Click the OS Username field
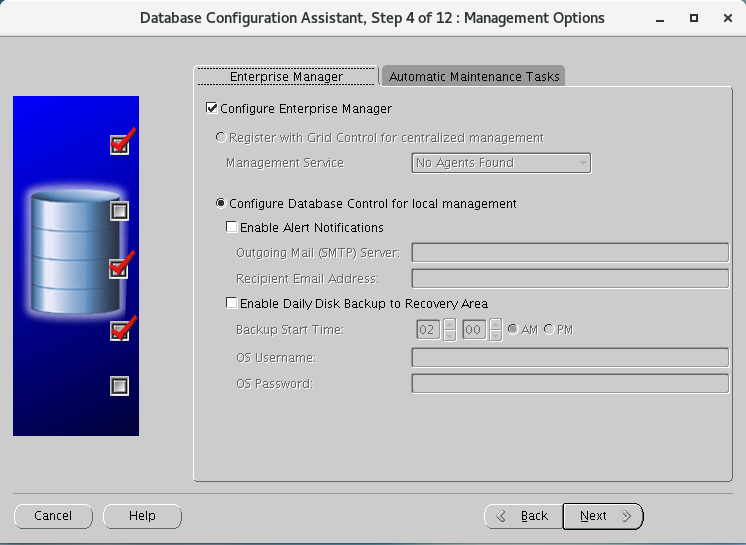The image size is (746, 545). coord(570,358)
